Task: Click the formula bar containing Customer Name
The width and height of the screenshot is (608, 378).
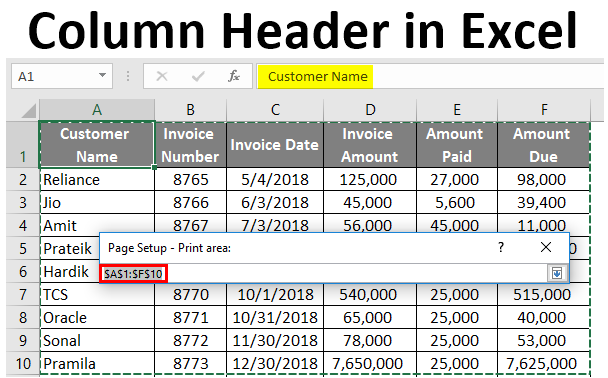Action: tap(430, 76)
